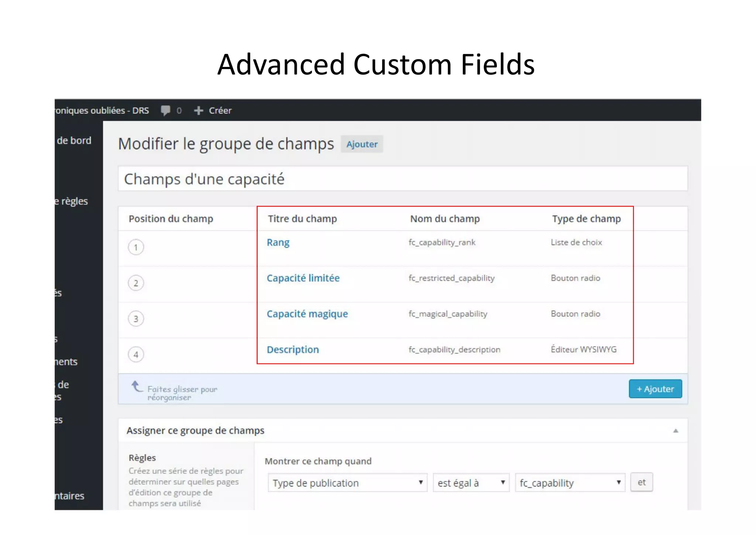Open 'e règles' sidebar menu item
This screenshot has height=535, width=756.
pyautogui.click(x=71, y=201)
